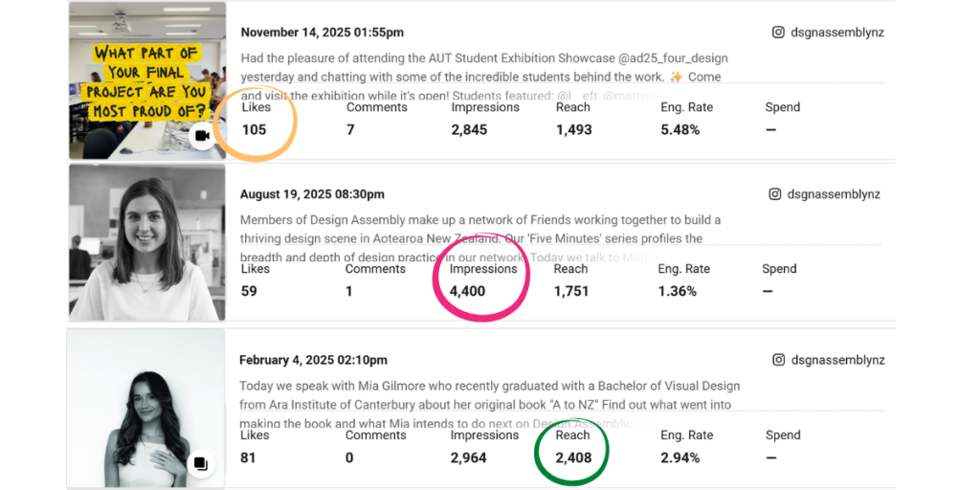Click the Likes count 105 circled in orange

[x=254, y=130]
